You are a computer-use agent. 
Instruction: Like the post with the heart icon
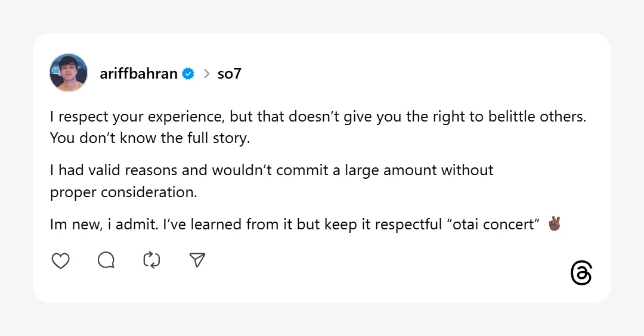[x=60, y=260]
